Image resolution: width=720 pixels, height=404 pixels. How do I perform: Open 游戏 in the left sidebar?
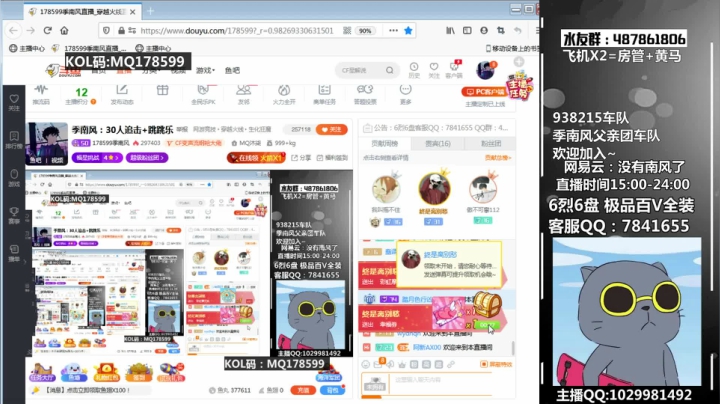[14, 178]
